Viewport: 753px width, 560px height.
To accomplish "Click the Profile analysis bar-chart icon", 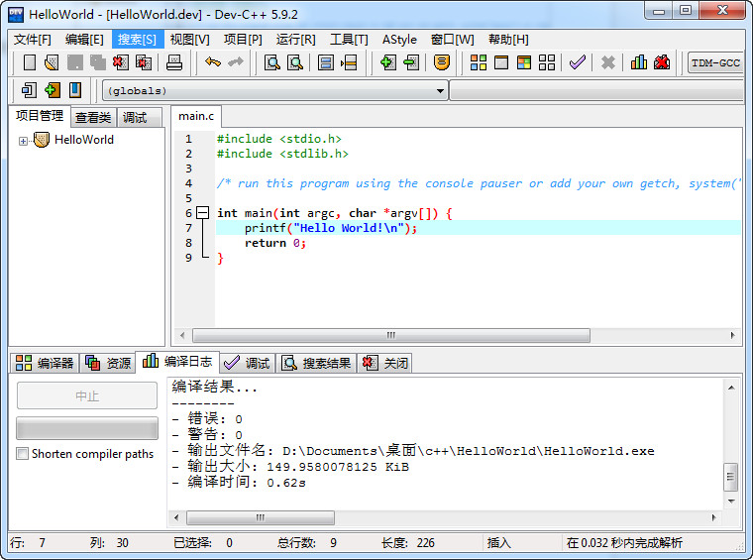I will click(639, 62).
